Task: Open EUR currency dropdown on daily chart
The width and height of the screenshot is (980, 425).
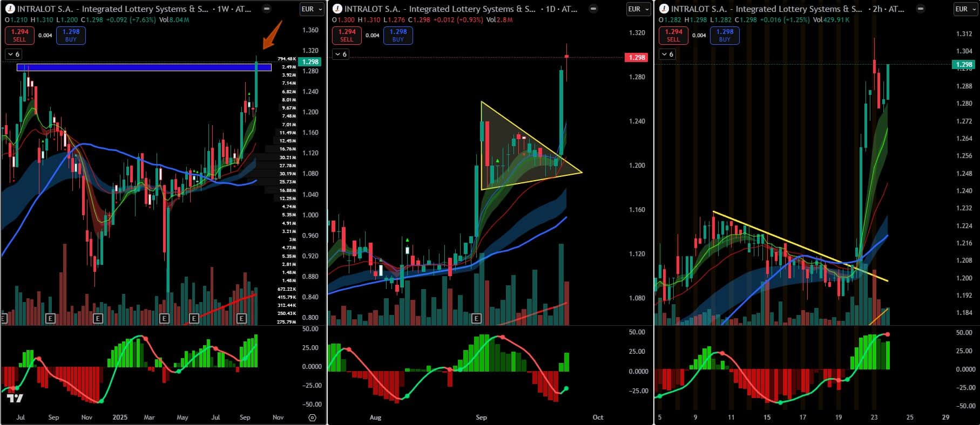Action: pos(638,9)
